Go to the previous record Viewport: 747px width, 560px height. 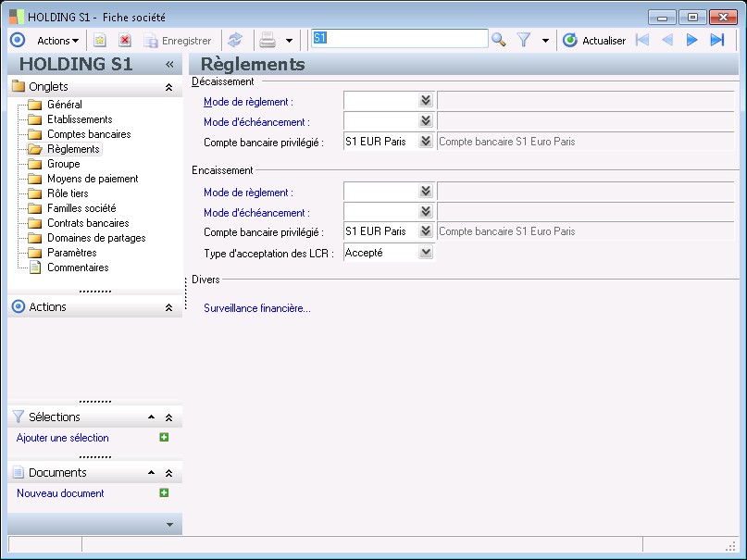pos(667,40)
